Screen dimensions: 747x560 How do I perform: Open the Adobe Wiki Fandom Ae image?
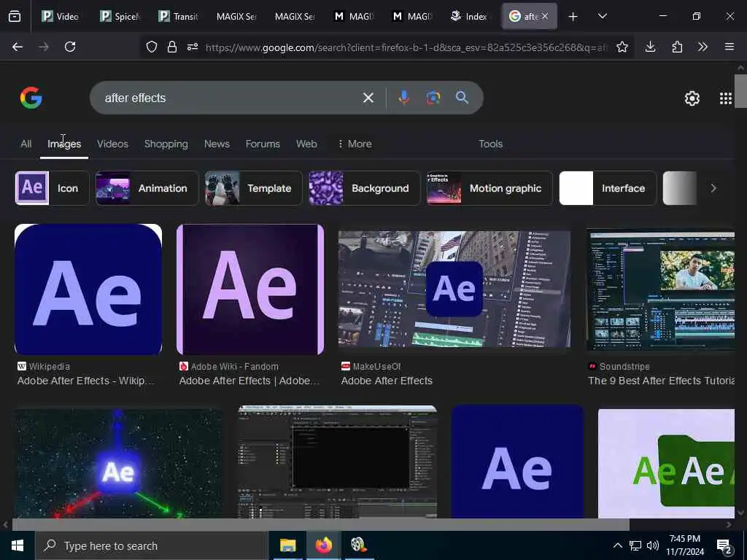pos(250,289)
